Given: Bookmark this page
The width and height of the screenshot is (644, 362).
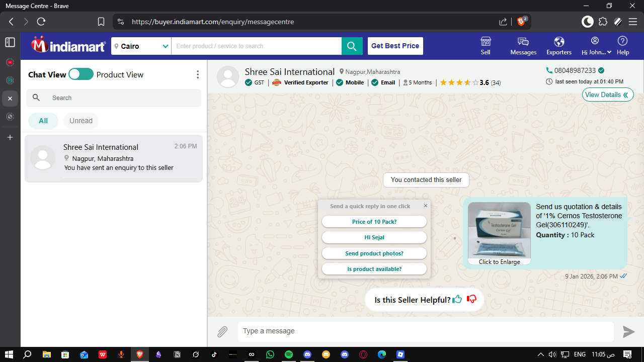Looking at the screenshot, I should tap(101, 22).
